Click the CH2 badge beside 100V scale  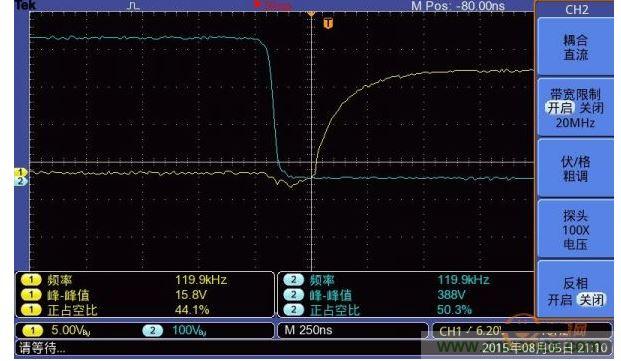152,331
